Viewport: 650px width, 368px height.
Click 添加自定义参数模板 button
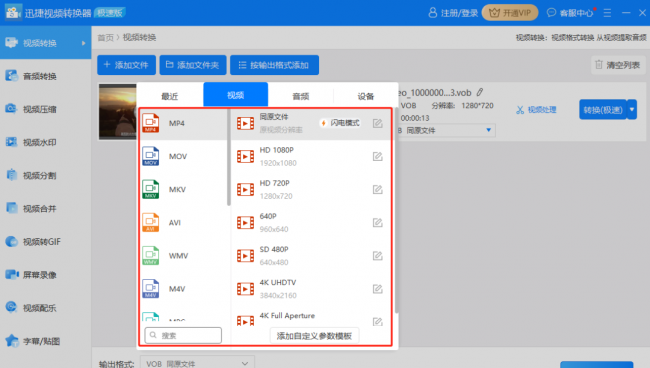pos(314,336)
